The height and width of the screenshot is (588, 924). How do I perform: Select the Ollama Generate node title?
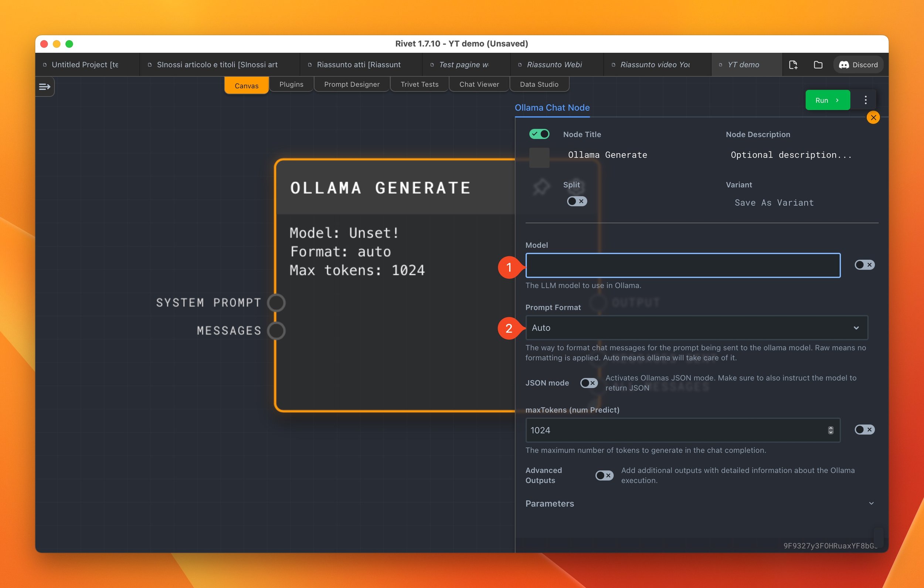point(380,188)
